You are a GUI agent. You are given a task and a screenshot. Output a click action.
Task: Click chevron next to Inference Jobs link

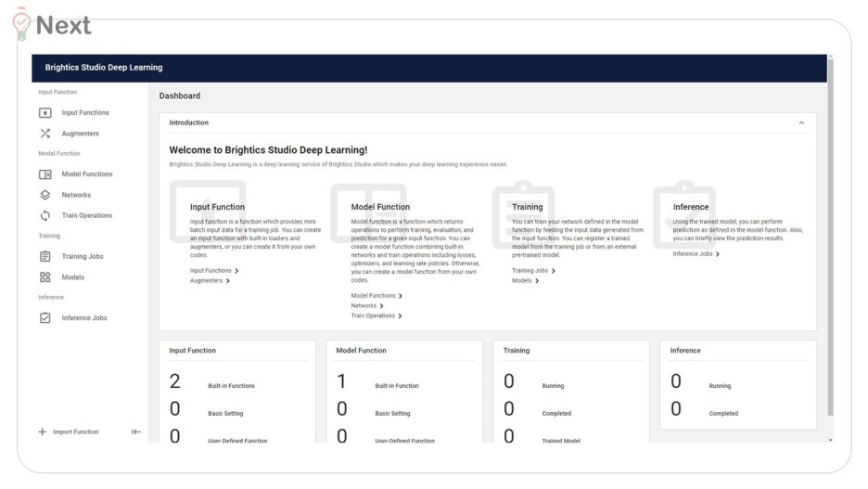[x=718, y=254]
